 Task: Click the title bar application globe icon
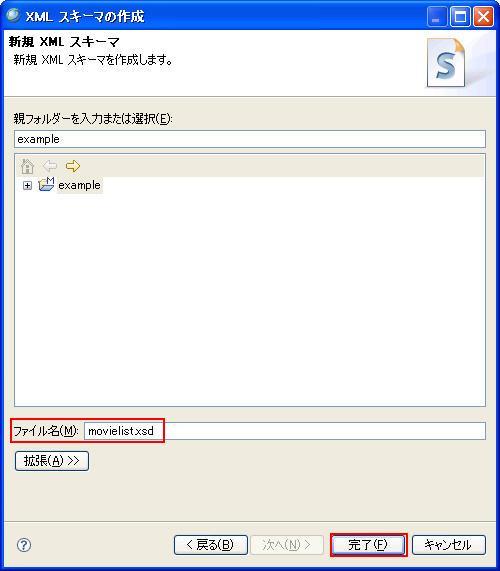(13, 15)
